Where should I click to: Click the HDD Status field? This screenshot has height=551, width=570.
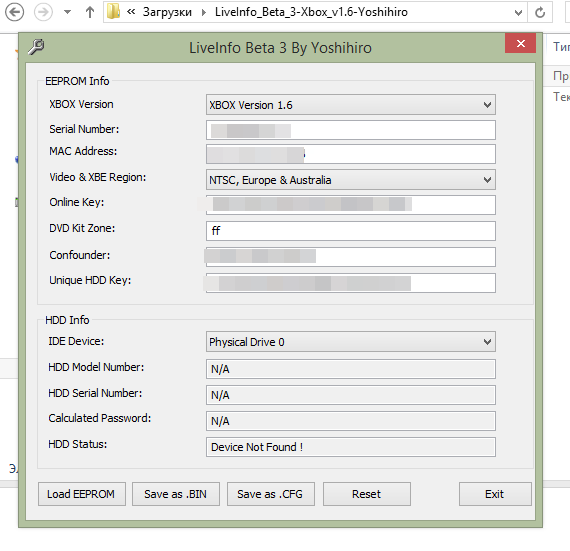coord(350,447)
